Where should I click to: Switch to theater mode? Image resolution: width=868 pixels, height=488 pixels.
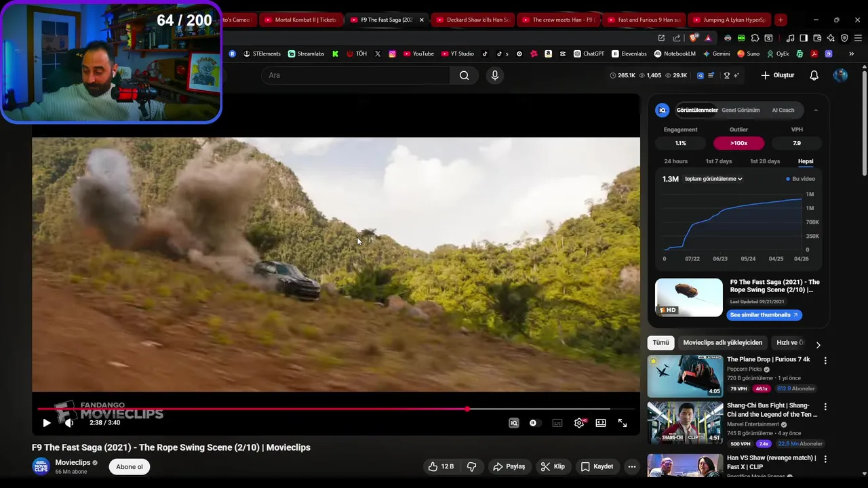point(601,423)
